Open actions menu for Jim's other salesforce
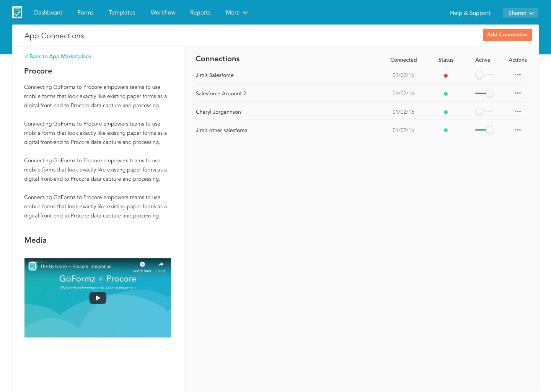This screenshot has width=551, height=392. [x=517, y=130]
